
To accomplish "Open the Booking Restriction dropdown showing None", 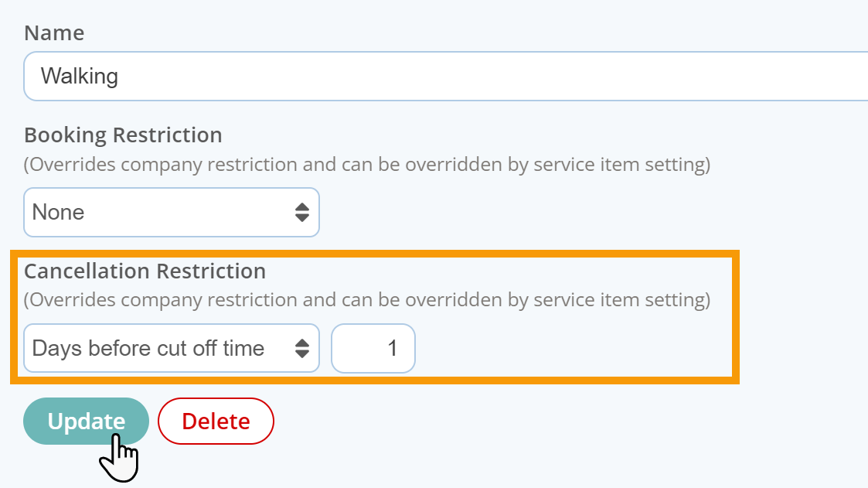I will tap(172, 212).
